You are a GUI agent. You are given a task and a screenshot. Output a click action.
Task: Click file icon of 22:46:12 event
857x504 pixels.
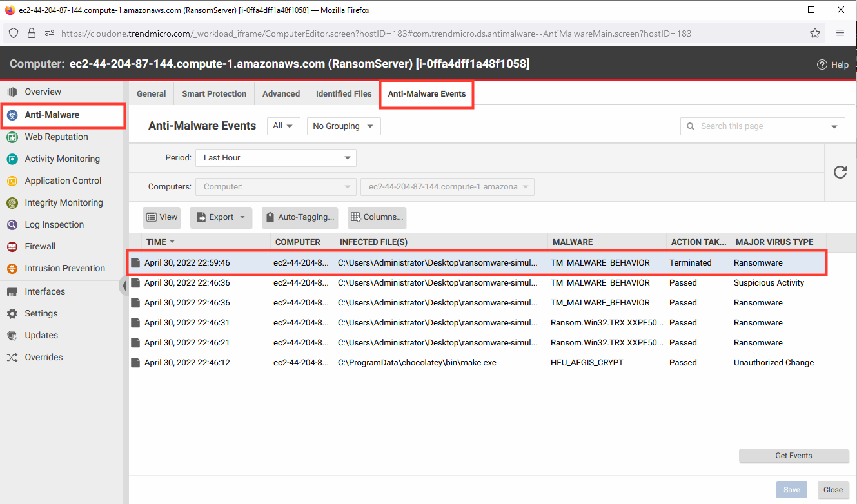point(135,363)
